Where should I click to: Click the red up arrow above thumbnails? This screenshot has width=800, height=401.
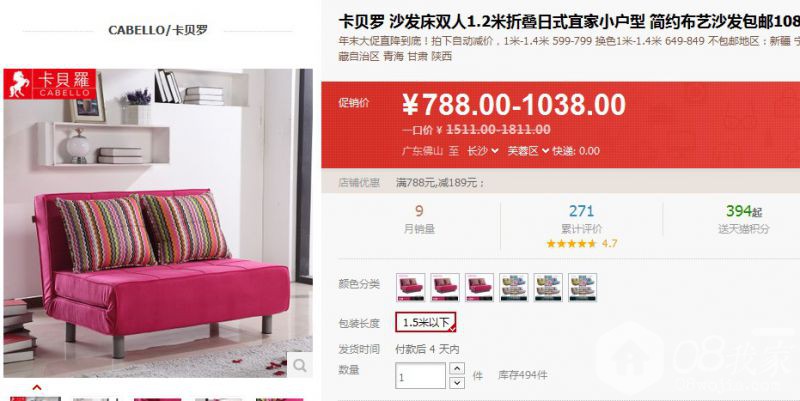[x=37, y=388]
